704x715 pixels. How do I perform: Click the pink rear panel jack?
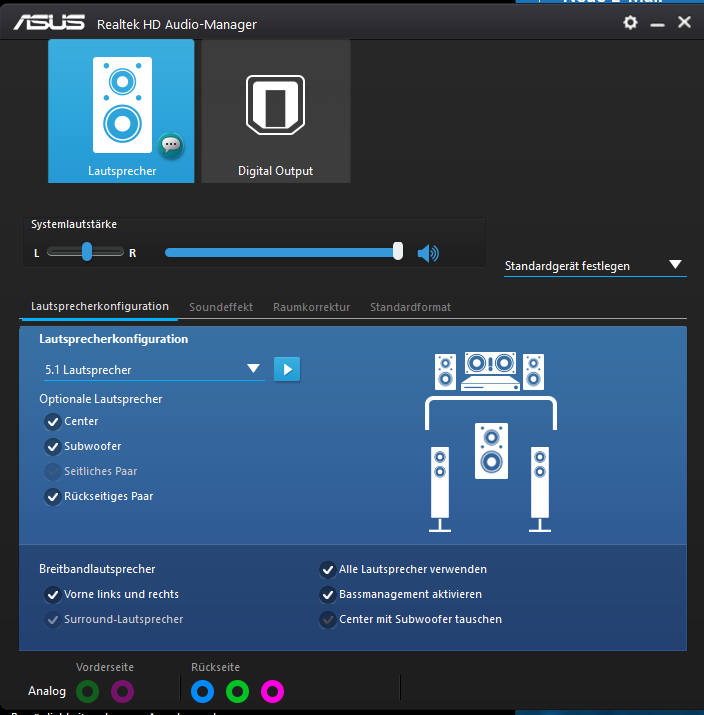tap(272, 691)
